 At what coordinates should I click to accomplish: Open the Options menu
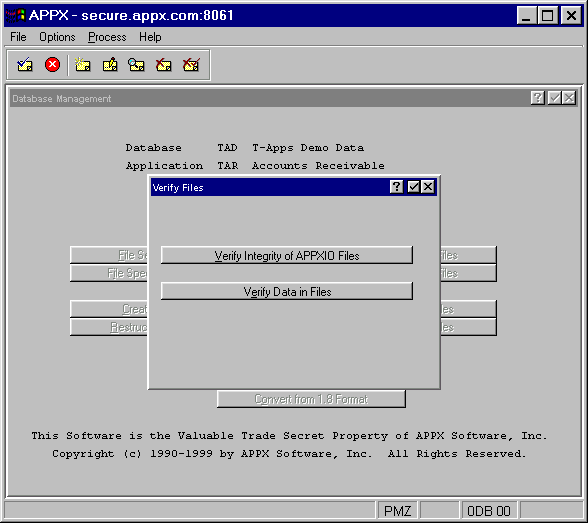[57, 37]
